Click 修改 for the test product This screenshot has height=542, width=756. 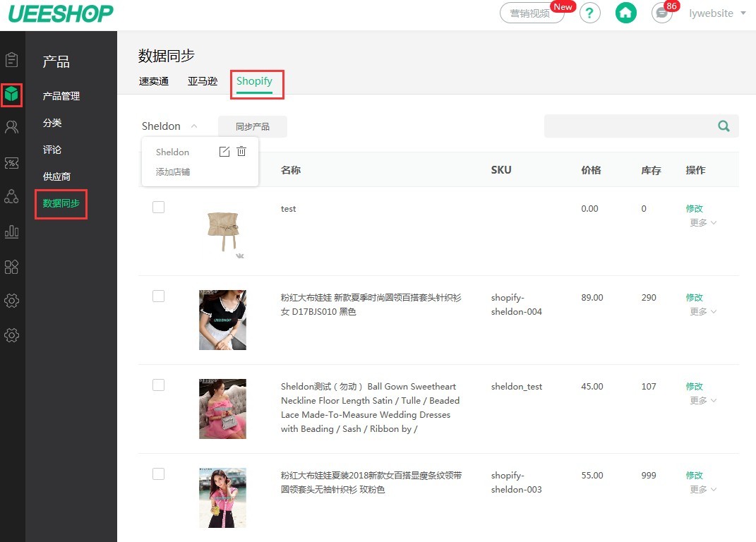[x=695, y=208]
